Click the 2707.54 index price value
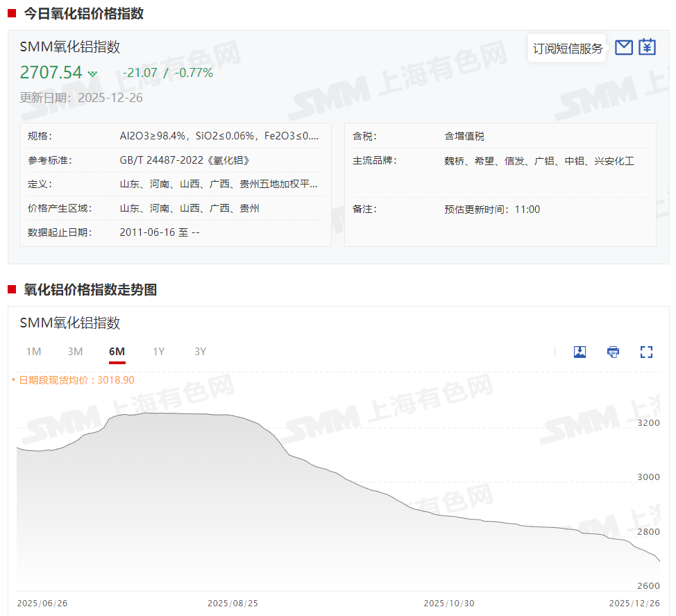Screen dimensions: 676x616 click(x=51, y=73)
